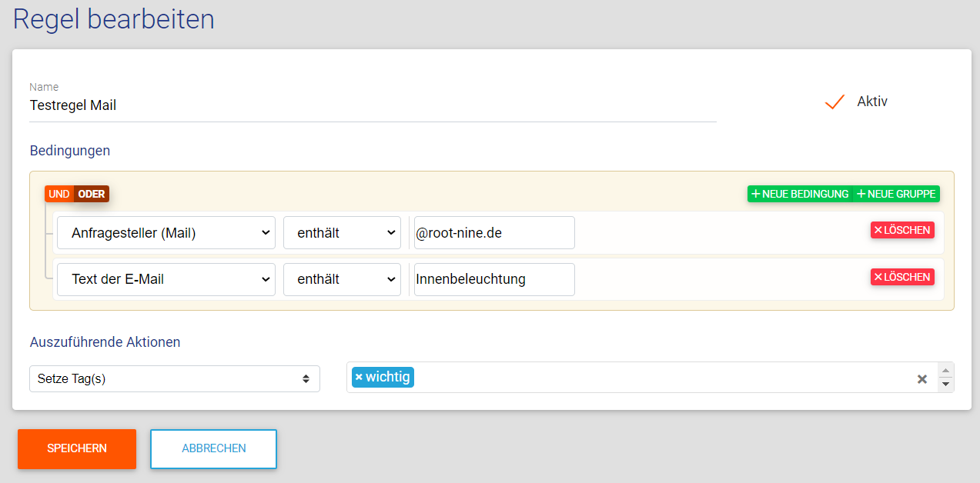980x483 pixels.
Task: Click the up arrow in the tags field
Action: point(946,371)
